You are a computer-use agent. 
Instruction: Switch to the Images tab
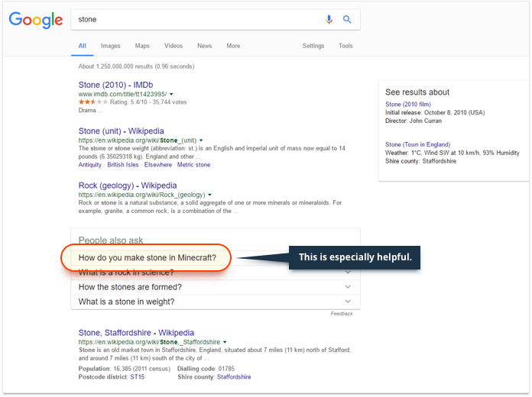pyautogui.click(x=111, y=46)
